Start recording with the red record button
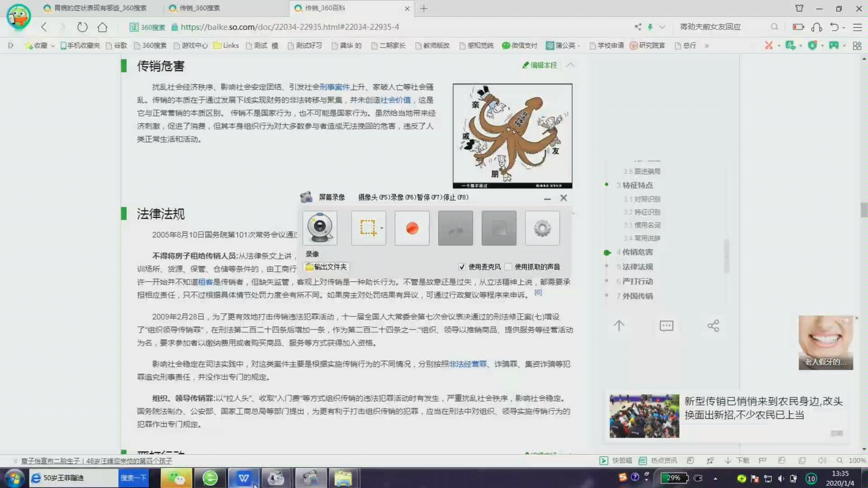This screenshot has height=488, width=868. (x=412, y=228)
